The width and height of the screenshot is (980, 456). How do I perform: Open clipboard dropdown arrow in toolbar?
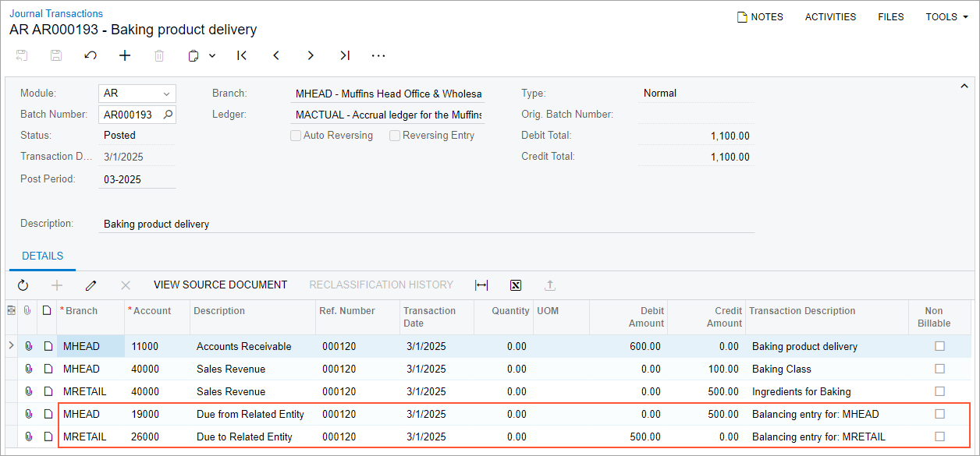point(212,55)
